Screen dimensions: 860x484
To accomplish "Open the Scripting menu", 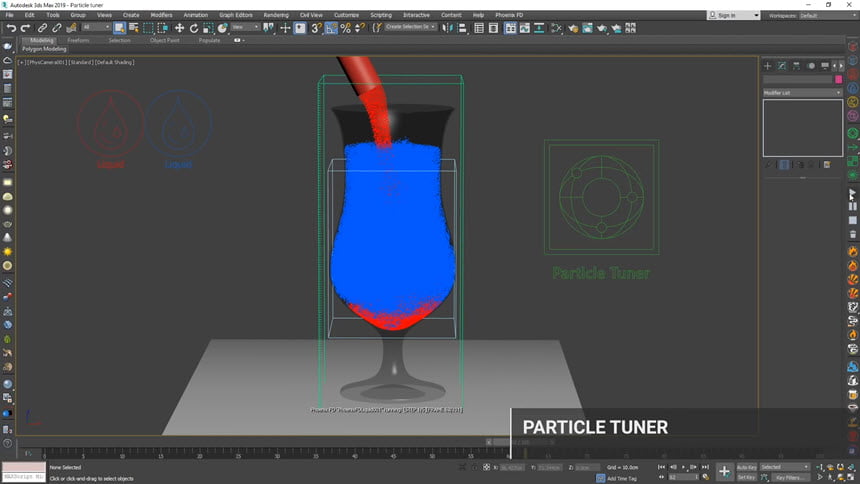I will click(x=381, y=15).
